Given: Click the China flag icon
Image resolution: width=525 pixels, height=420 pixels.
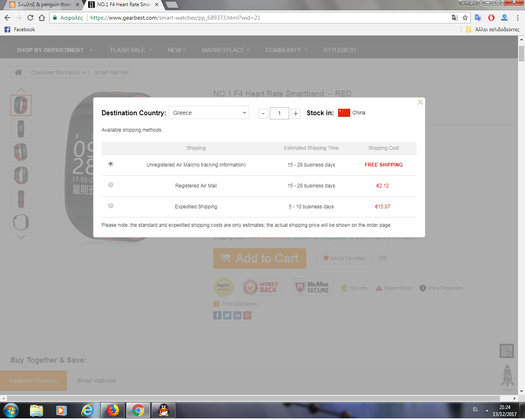Looking at the screenshot, I should tap(344, 113).
